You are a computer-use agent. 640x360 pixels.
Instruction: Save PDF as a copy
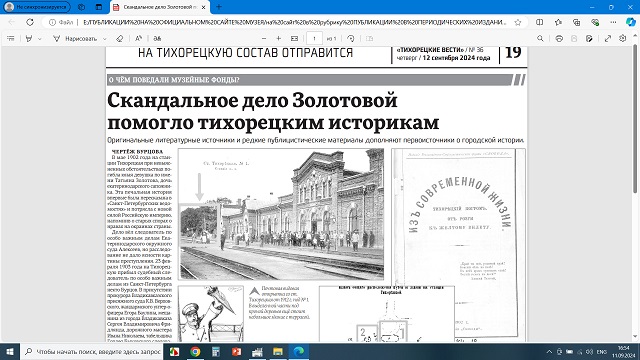[589, 38]
